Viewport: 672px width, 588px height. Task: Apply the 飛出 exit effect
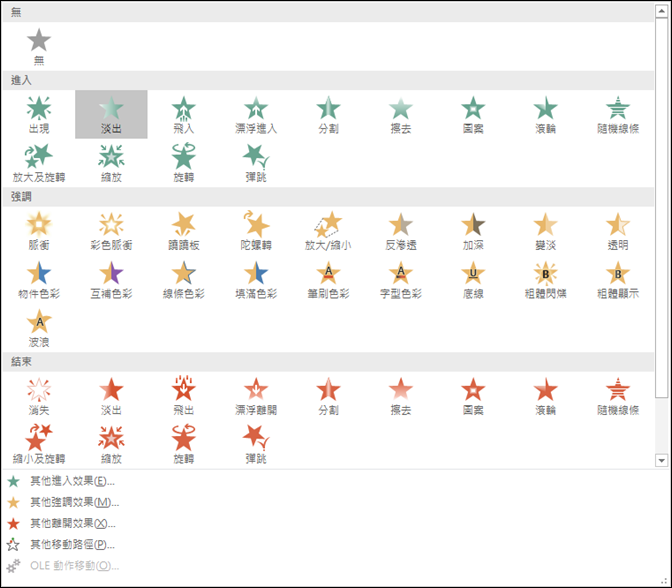tap(183, 396)
